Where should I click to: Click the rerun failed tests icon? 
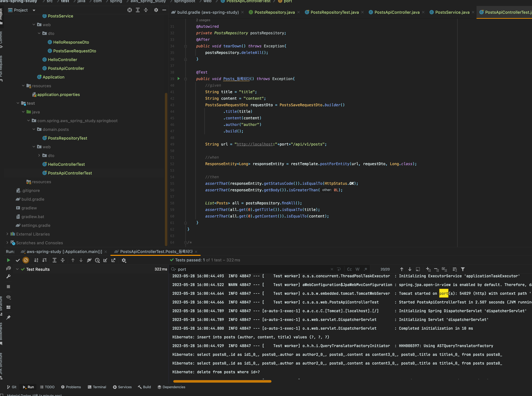[x=8, y=268]
